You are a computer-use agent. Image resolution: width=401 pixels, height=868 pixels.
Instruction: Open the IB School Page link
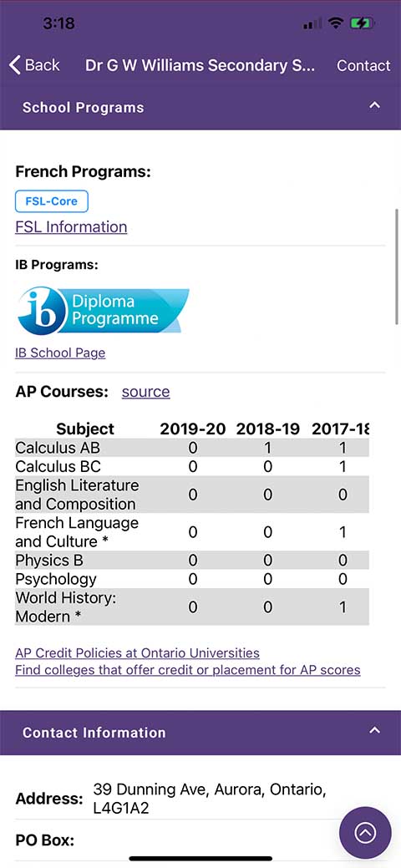tap(60, 353)
